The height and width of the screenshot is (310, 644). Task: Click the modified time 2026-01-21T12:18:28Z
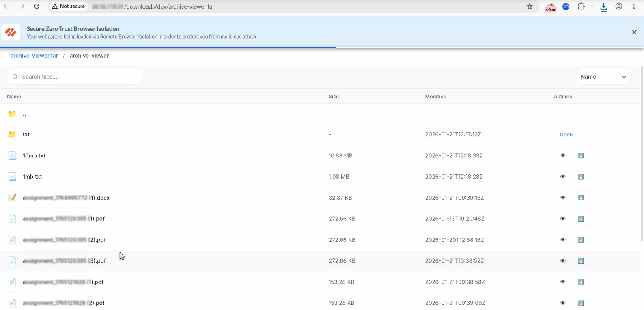click(454, 177)
